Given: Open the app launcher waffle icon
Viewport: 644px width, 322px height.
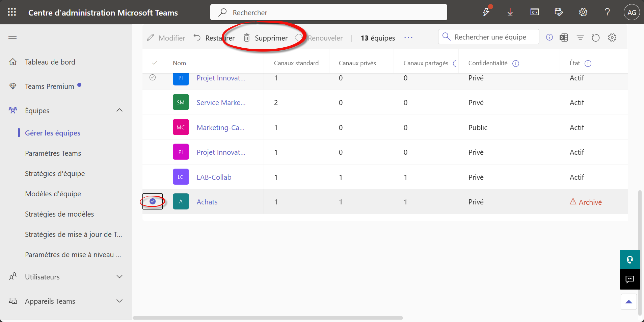Looking at the screenshot, I should (12, 13).
